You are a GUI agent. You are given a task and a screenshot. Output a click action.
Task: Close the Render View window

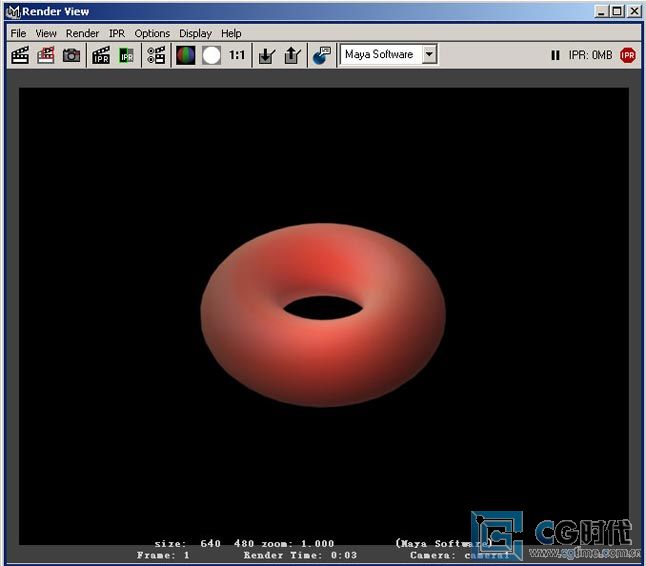coord(634,11)
